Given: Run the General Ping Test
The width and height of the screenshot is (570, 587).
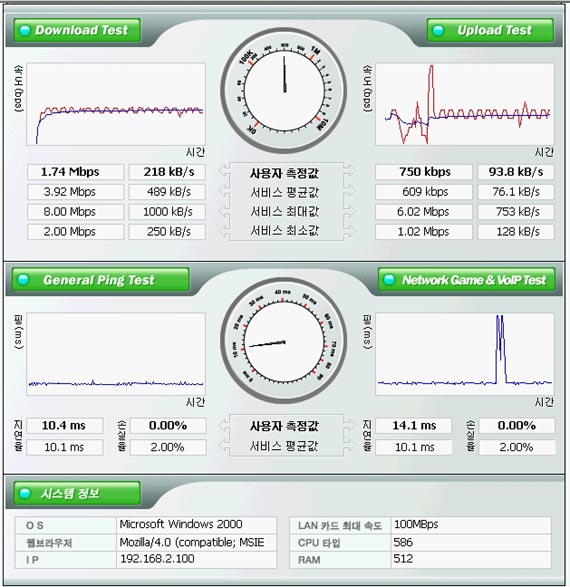Looking at the screenshot, I should point(101,280).
